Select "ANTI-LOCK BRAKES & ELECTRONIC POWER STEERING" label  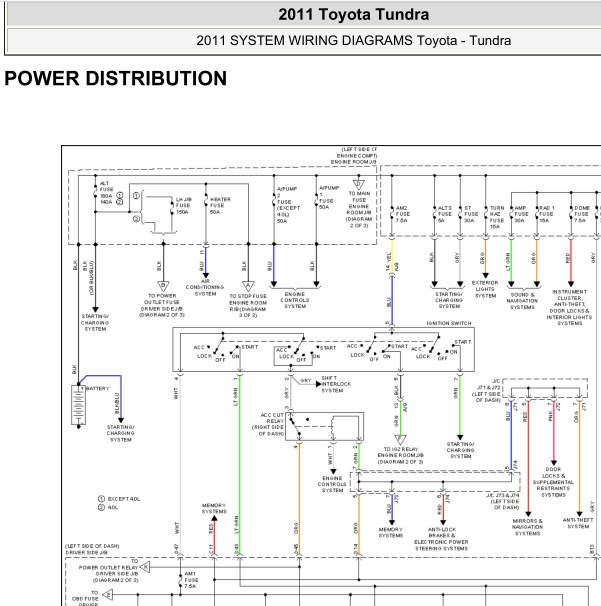pyautogui.click(x=441, y=539)
